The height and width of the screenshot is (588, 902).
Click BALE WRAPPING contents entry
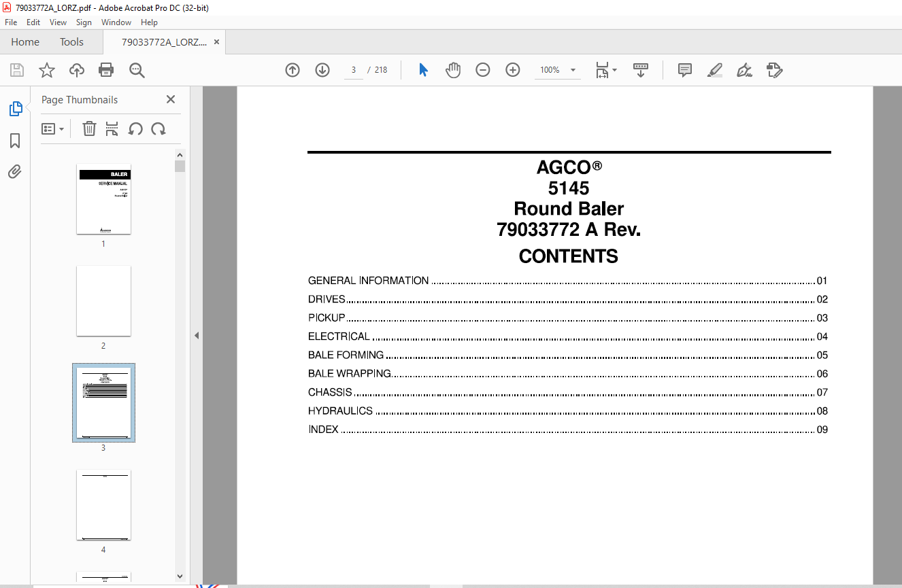pos(567,374)
